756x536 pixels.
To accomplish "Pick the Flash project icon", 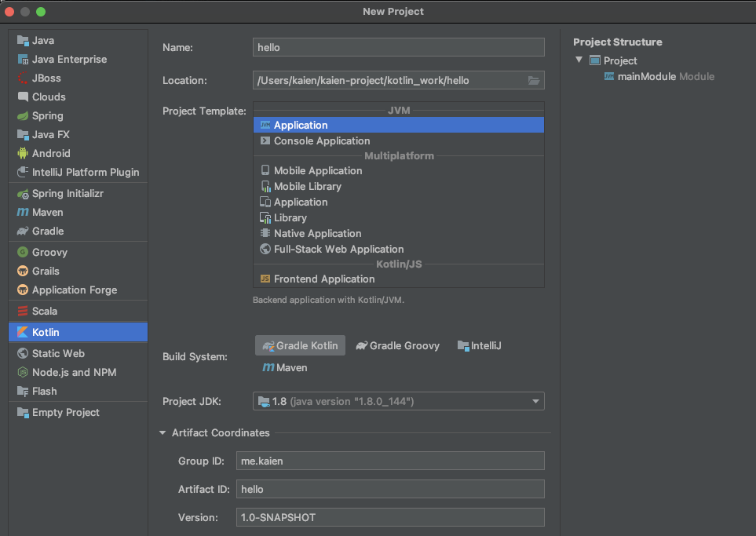I will pyautogui.click(x=23, y=391).
